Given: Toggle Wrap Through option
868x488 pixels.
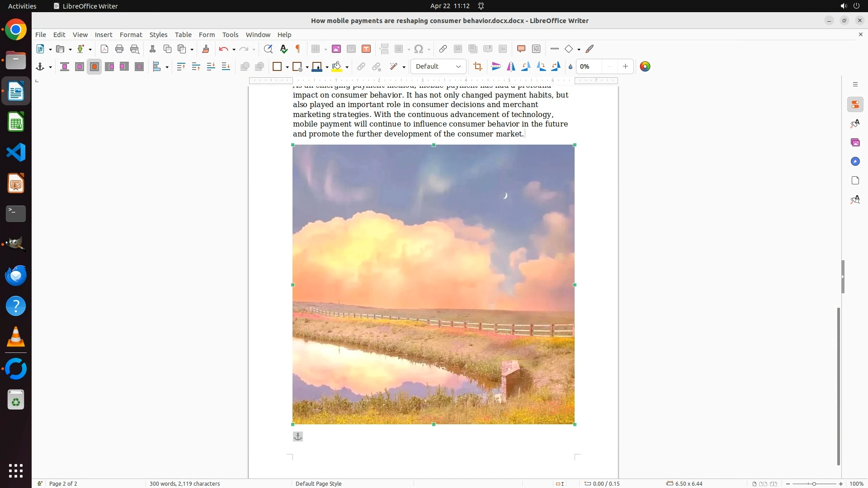Looking at the screenshot, I should [139, 67].
